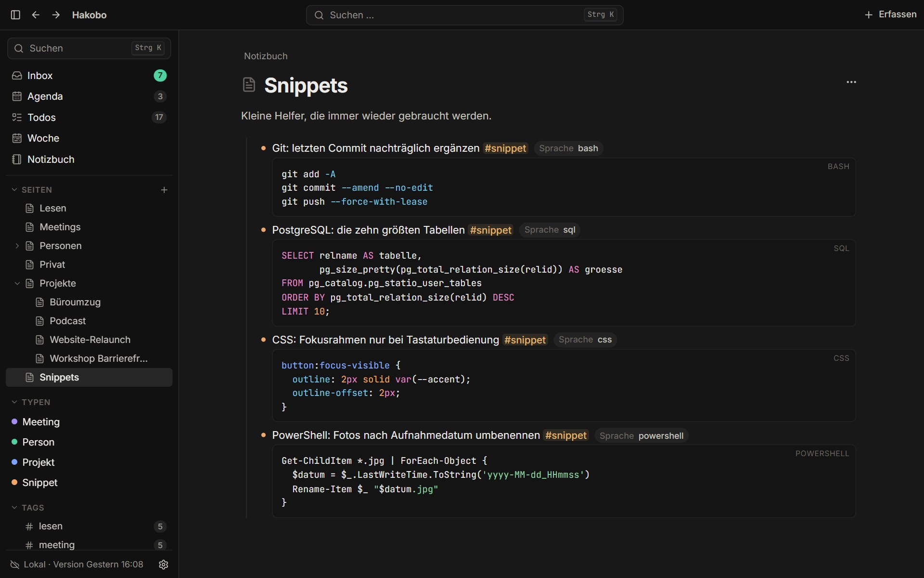
Task: Collapse the SEITEN section
Action: click(x=14, y=190)
